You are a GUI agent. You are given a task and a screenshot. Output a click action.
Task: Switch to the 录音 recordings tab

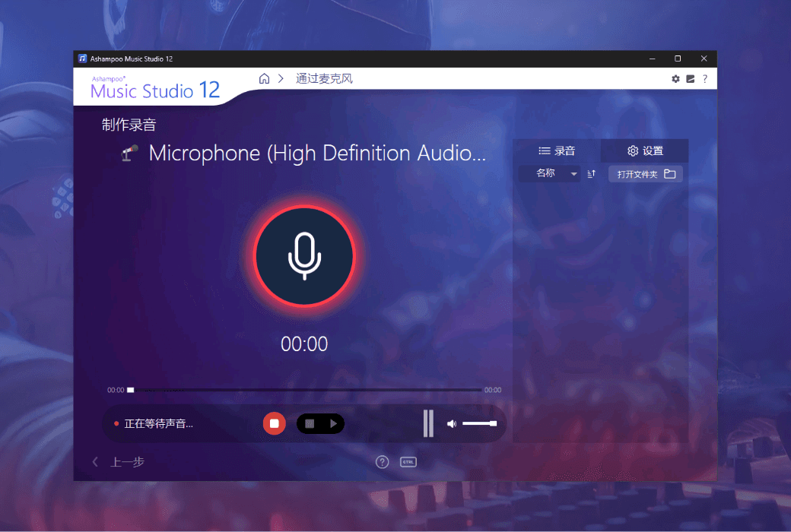pyautogui.click(x=557, y=150)
